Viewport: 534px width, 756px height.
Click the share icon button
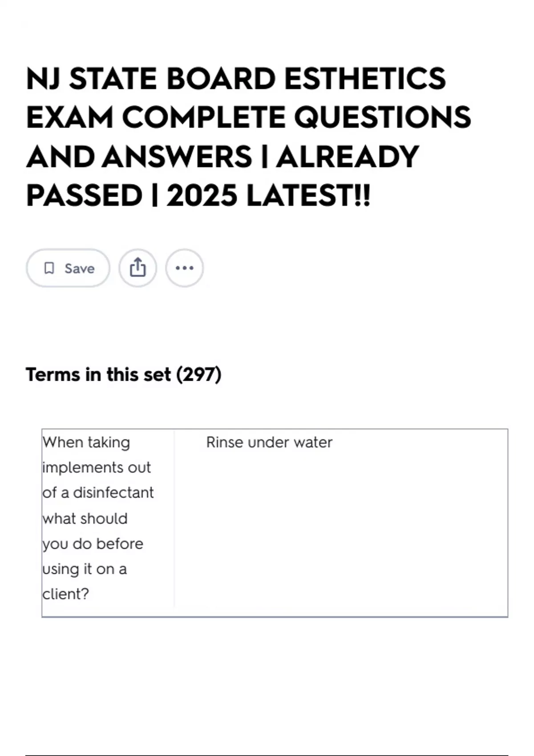pos(138,268)
